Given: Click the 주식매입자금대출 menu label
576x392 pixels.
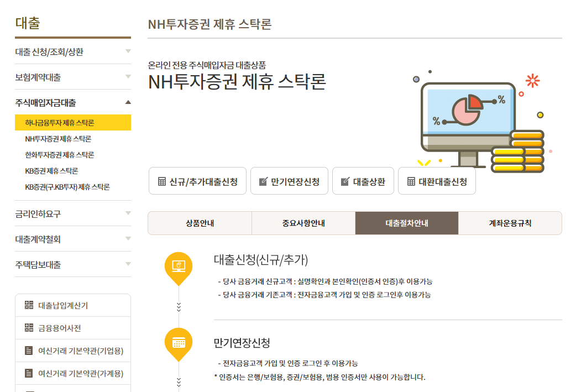Looking at the screenshot, I should pos(45,103).
